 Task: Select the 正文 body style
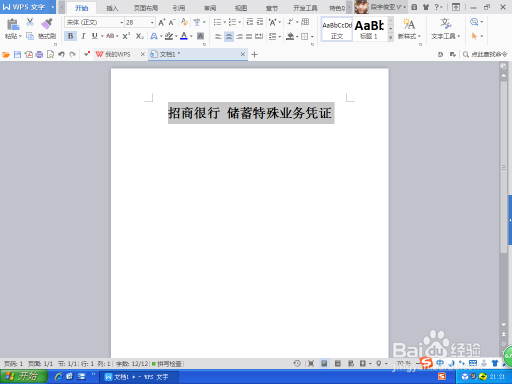point(337,30)
